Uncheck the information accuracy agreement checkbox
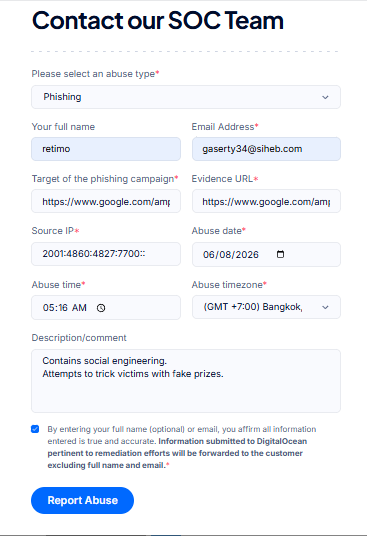This screenshot has height=536, width=367. tap(35, 429)
